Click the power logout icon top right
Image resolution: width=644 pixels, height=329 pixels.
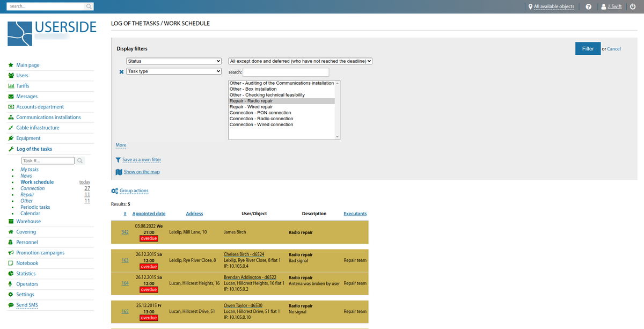click(x=632, y=6)
